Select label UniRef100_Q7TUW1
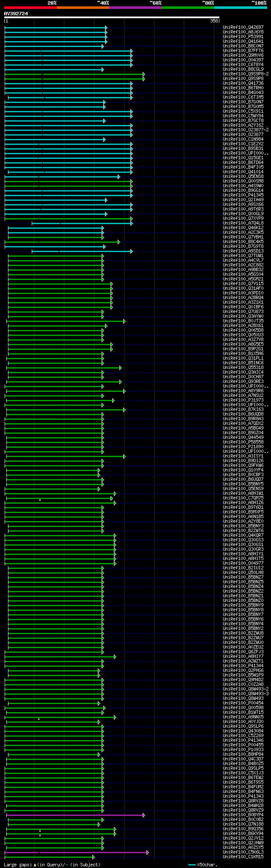This screenshot has width=271, height=868. 243,256
